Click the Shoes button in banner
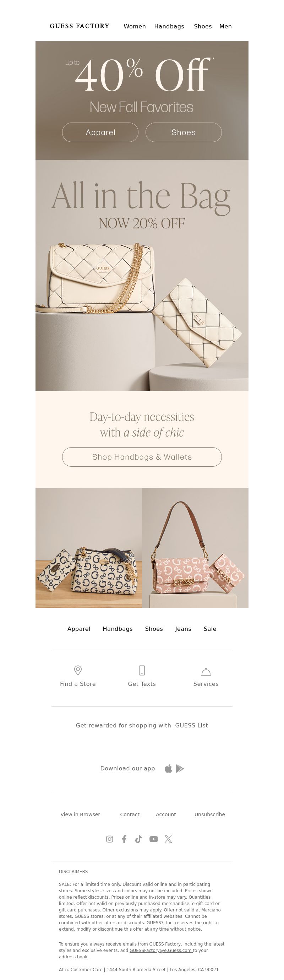284x980 pixels. (184, 132)
